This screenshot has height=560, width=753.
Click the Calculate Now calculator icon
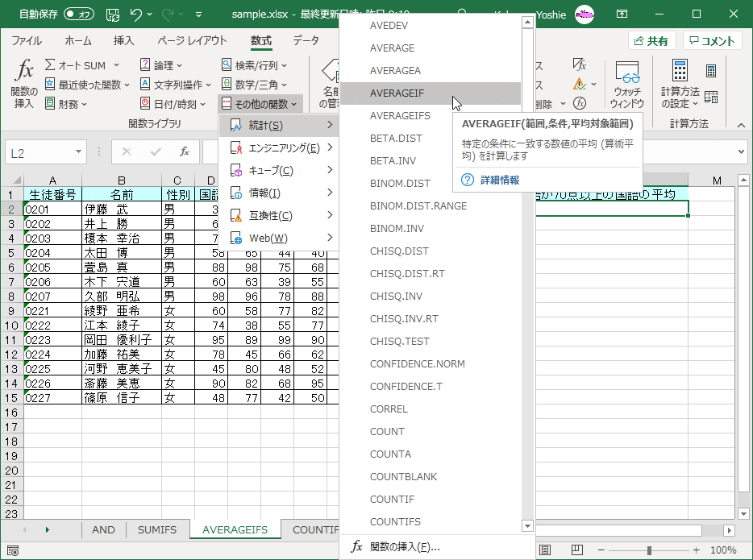point(711,71)
